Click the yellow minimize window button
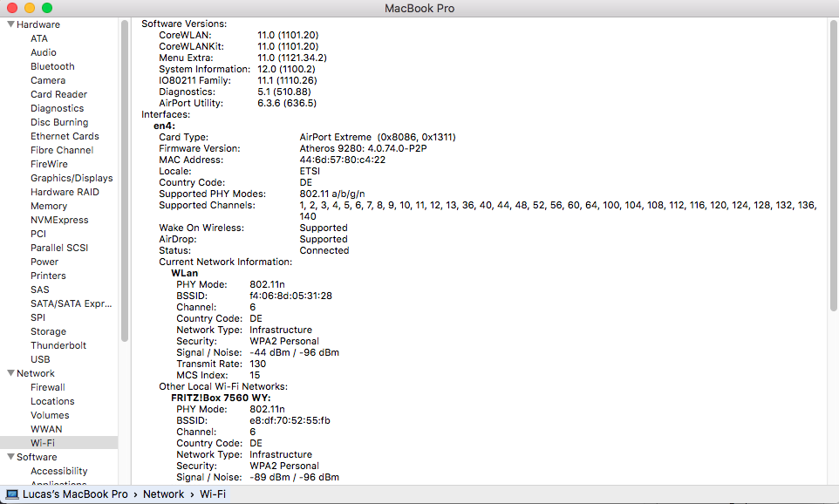 (x=30, y=8)
